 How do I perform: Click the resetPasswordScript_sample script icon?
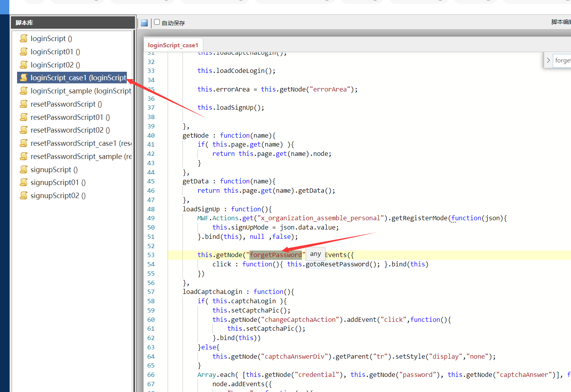24,156
